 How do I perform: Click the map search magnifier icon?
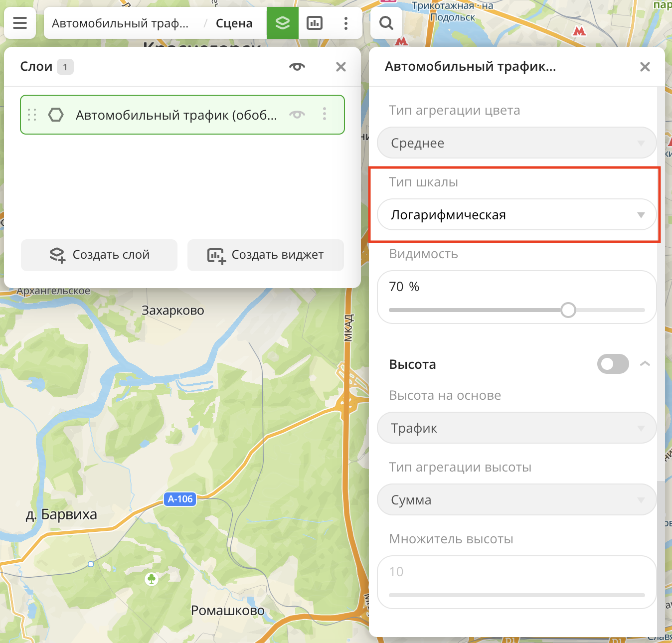tap(386, 23)
